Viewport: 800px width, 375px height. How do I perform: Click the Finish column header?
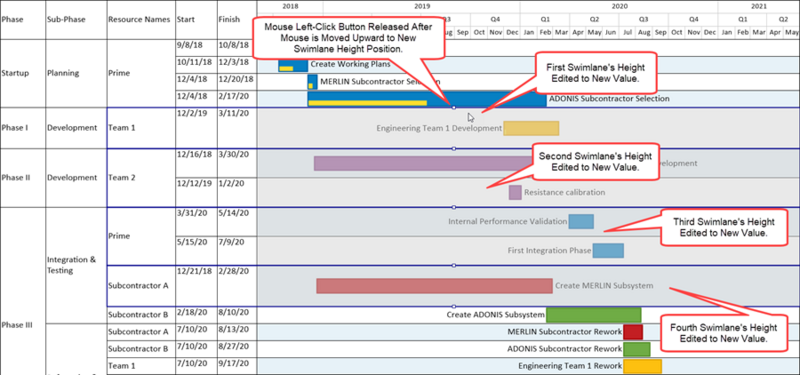237,19
